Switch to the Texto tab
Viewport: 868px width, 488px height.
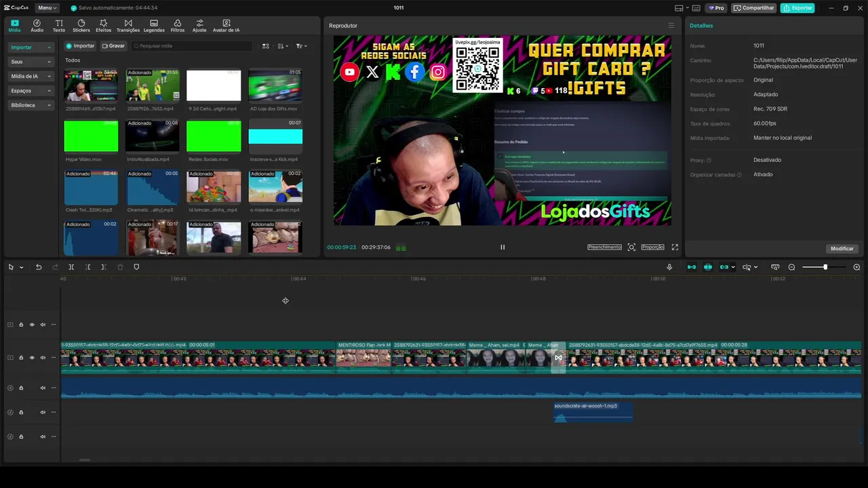click(x=59, y=26)
